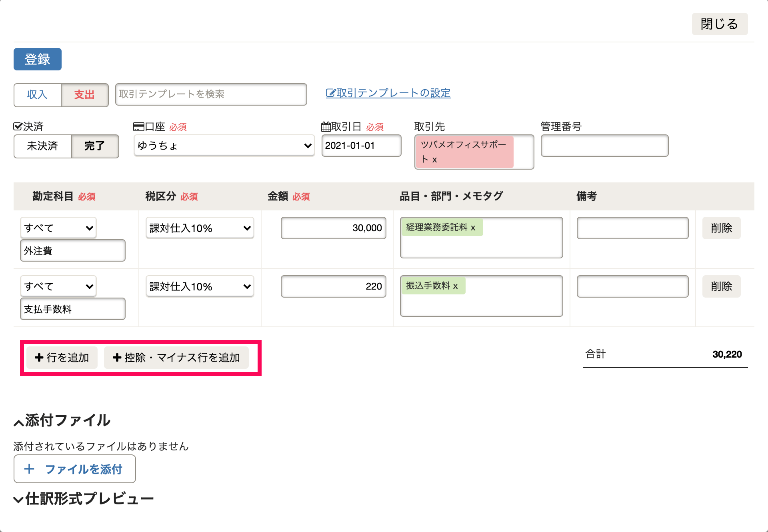This screenshot has width=768, height=532.
Task: Open the 課対仕入10% tax dropdown on first row
Action: tap(199, 228)
